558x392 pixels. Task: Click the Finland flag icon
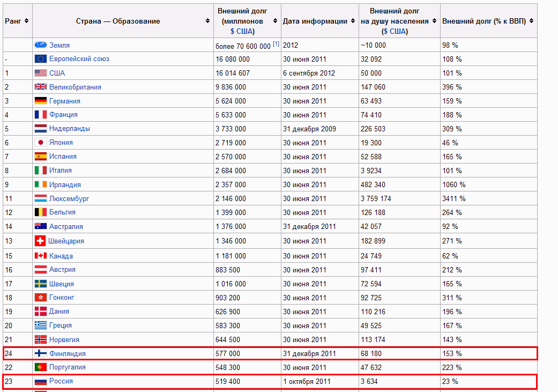click(41, 353)
